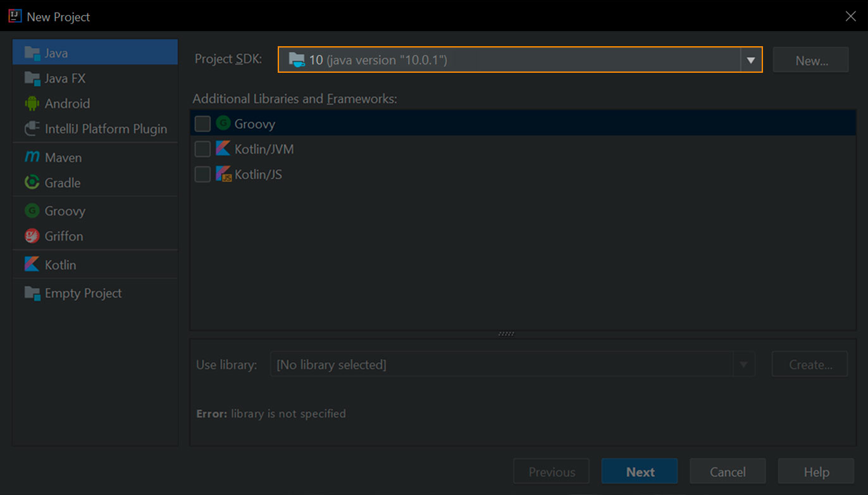Grab the panel splitter handle dots
Image resolution: width=868 pixels, height=495 pixels.
[x=506, y=334]
